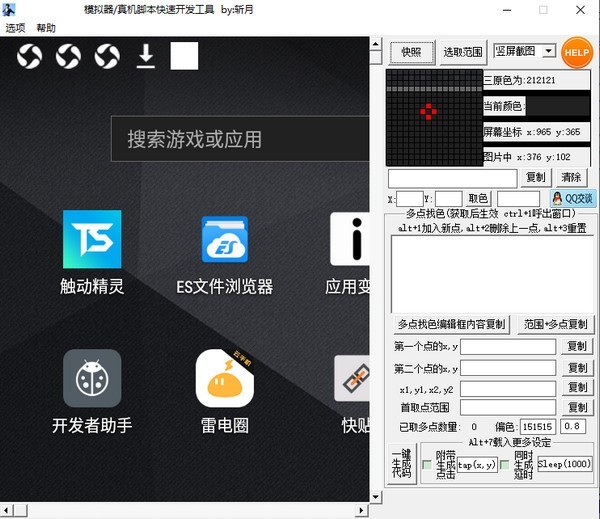
Task: Open the 选项 menu
Action: pyautogui.click(x=16, y=28)
